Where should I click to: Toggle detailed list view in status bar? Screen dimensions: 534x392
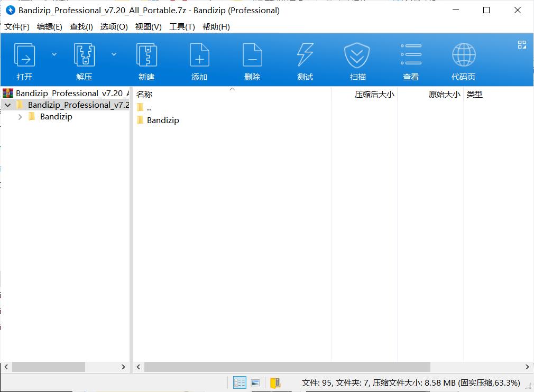[239, 382]
